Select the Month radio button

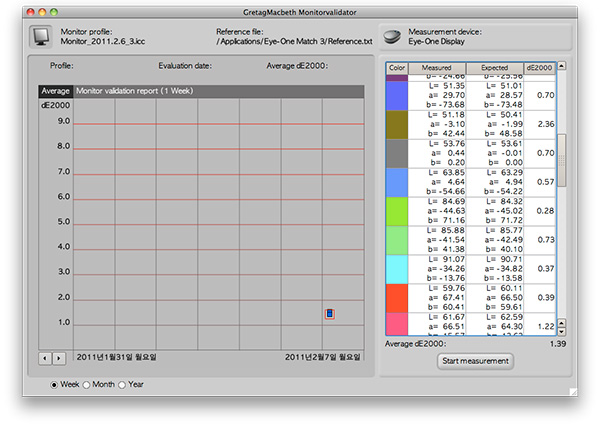[x=86, y=384]
